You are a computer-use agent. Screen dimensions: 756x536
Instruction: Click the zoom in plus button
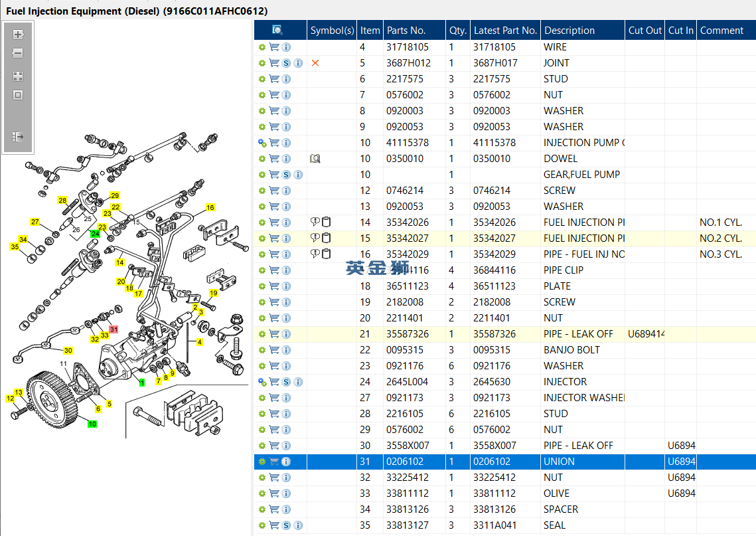18,35
